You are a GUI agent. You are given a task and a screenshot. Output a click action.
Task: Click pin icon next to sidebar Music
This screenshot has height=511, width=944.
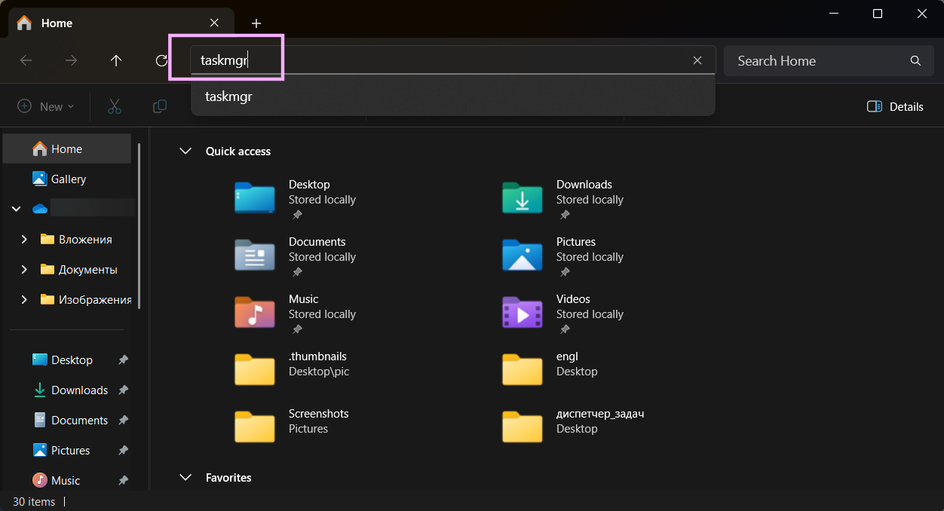tap(123, 480)
